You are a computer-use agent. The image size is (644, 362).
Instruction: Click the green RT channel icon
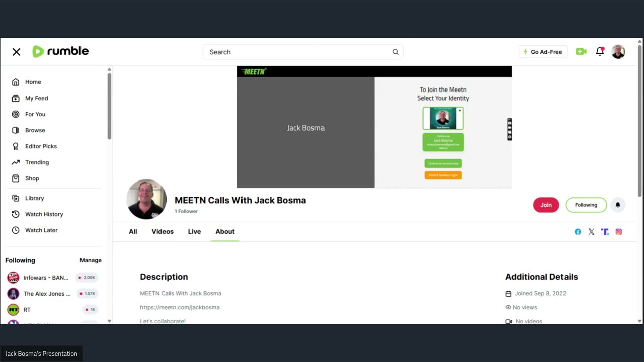coord(13,310)
